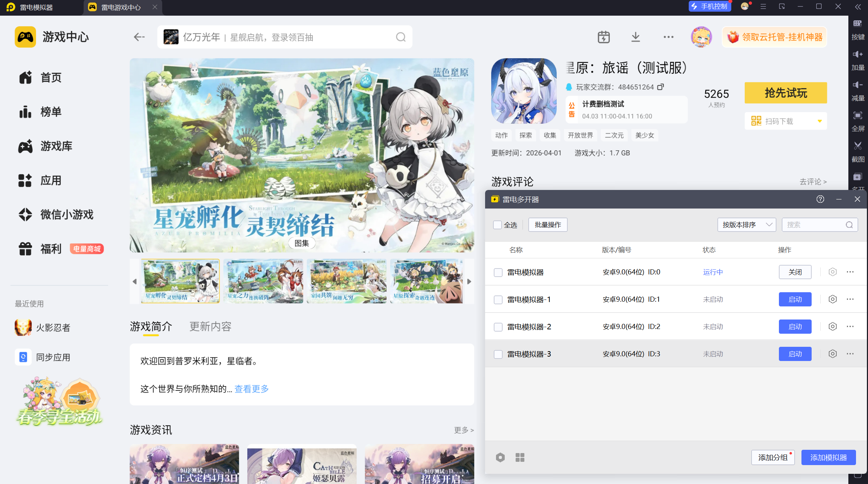Screen dimensions: 868x484
Task: Click the calendar check-in icon
Action: pos(604,37)
